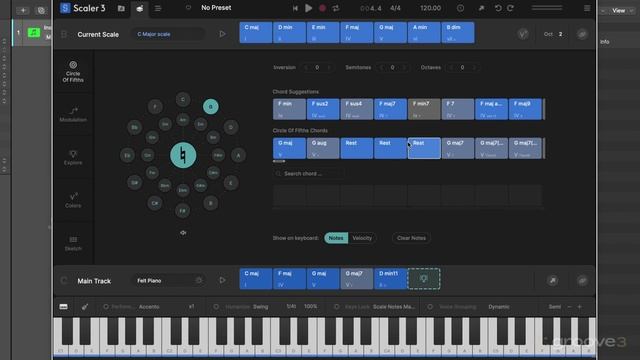Enable the Voice Grouping power toggle
The height and width of the screenshot is (360, 640).
tap(430, 307)
